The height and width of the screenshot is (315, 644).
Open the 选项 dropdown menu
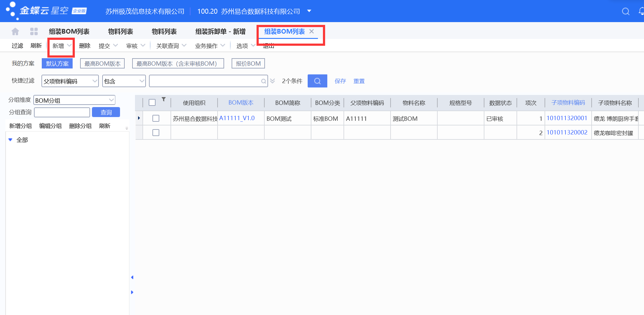(x=246, y=46)
